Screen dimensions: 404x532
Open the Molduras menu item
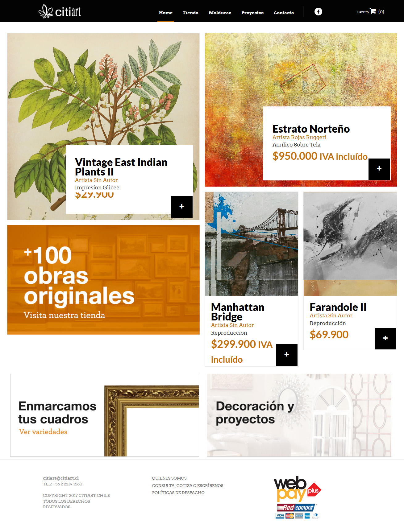point(220,13)
